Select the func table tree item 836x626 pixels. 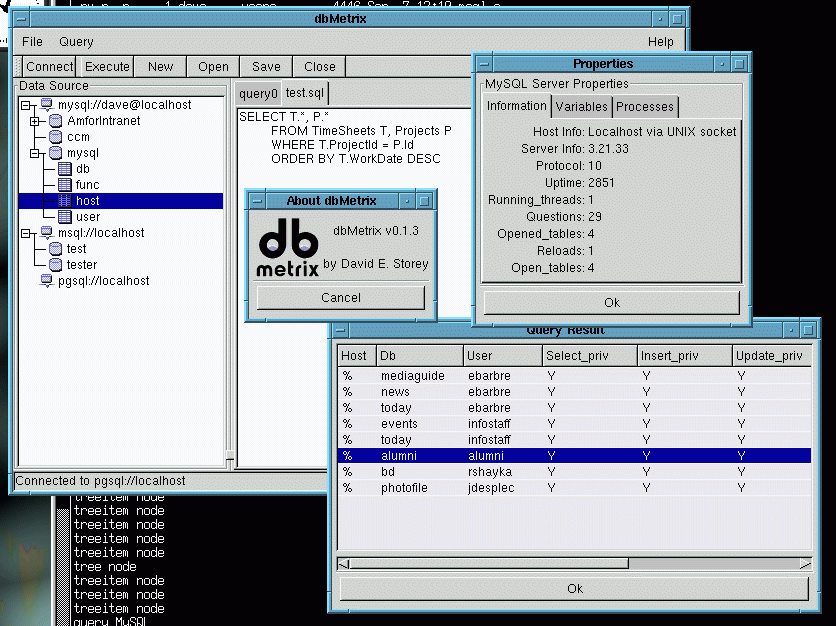(x=87, y=185)
